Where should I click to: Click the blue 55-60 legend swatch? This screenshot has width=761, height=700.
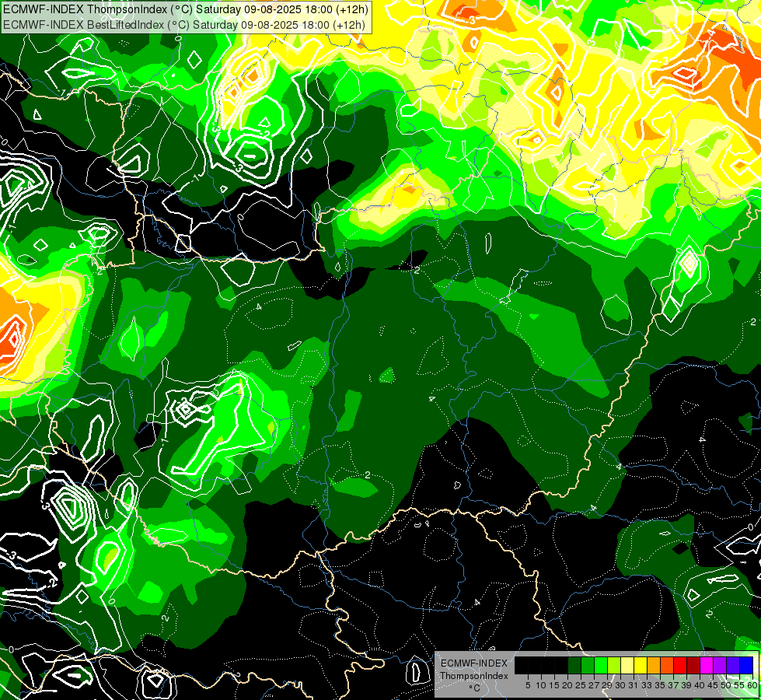click(x=746, y=665)
